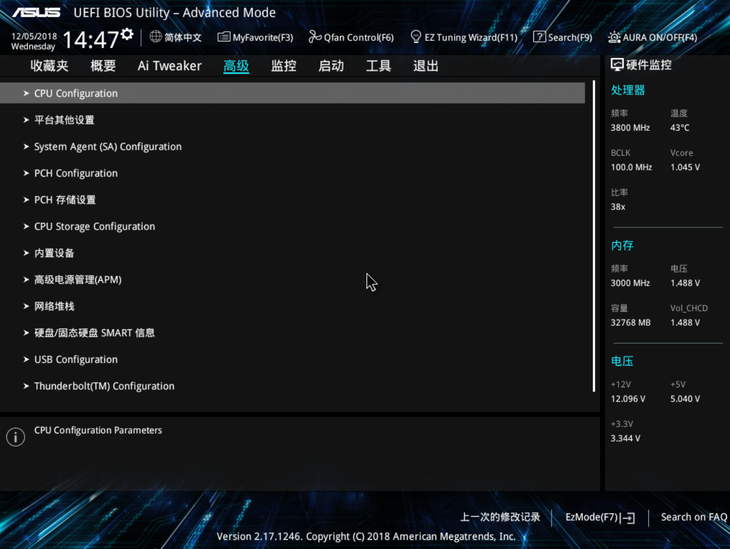Click the MyFavorite folder icon
The height and width of the screenshot is (549, 730).
coord(223,37)
